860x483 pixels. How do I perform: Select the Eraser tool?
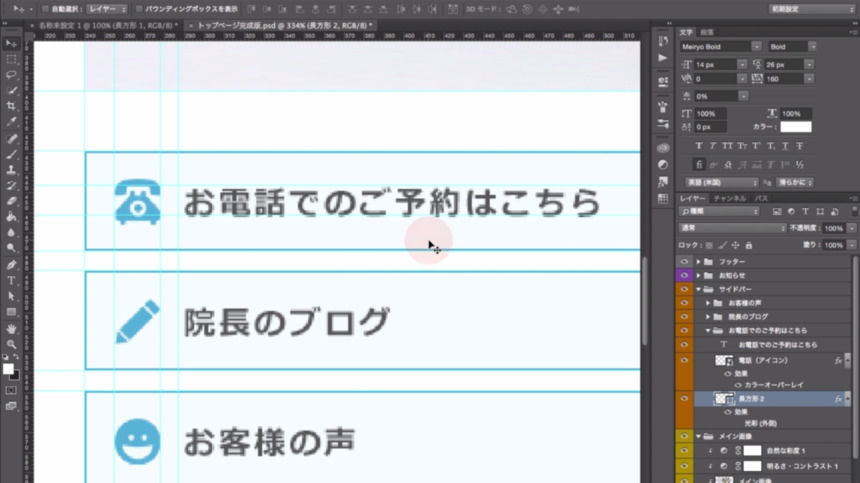coord(11,201)
